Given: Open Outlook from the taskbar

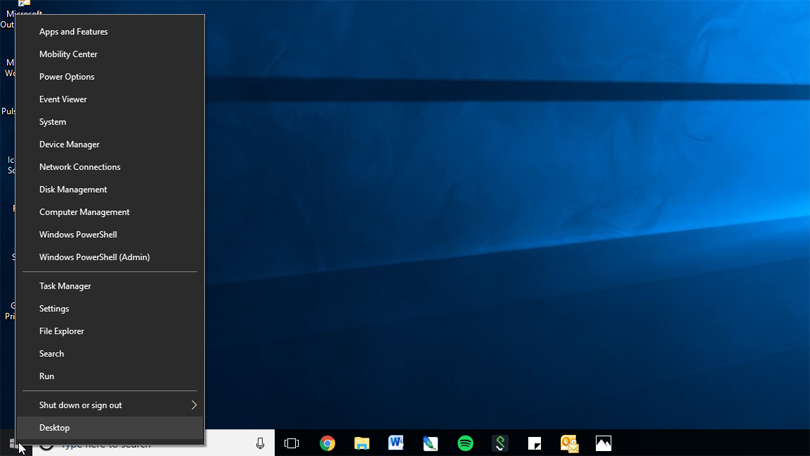Looking at the screenshot, I should 569,443.
